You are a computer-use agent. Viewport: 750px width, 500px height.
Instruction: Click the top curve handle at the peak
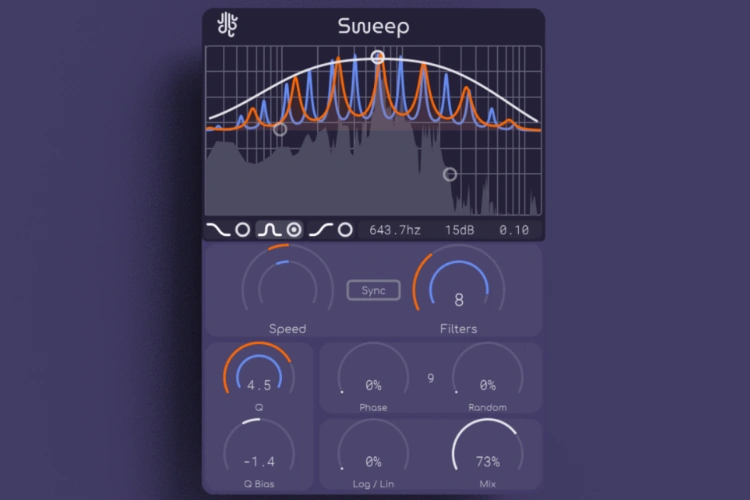tap(377, 57)
